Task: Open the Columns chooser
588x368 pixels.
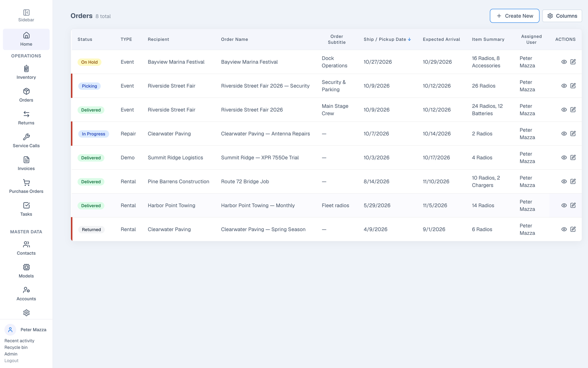Action: (562, 16)
